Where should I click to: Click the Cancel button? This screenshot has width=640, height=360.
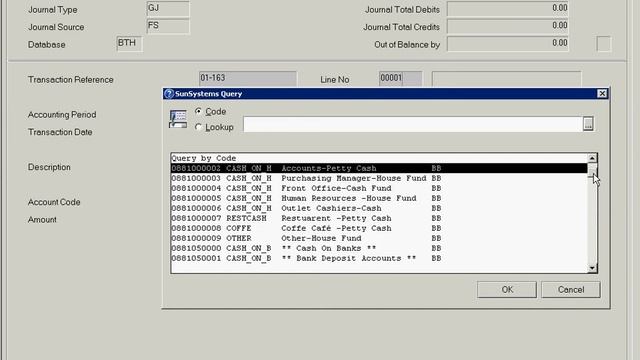point(571,289)
